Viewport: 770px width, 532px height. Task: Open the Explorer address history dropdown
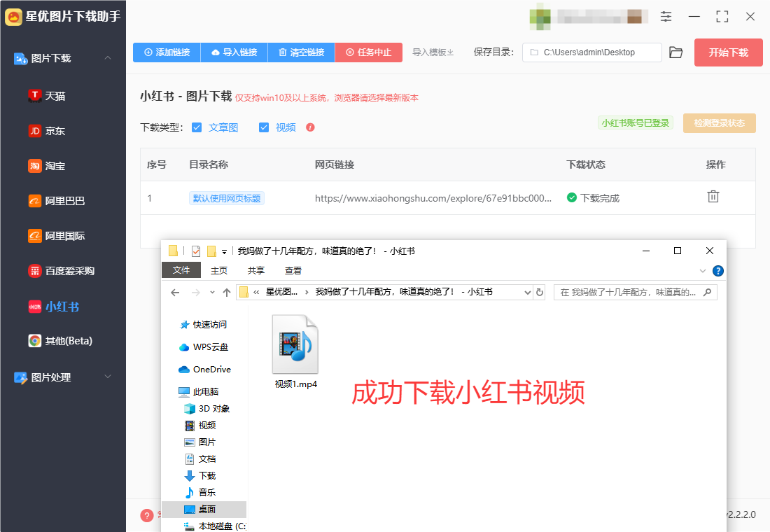click(x=527, y=293)
